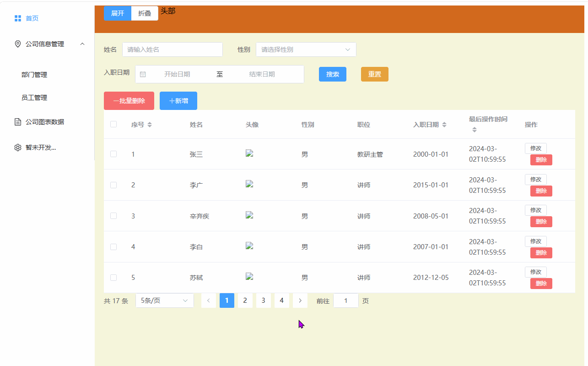Viewport: 588px width, 366px height.
Task: Click 张三's avatar image
Action: pyautogui.click(x=249, y=153)
